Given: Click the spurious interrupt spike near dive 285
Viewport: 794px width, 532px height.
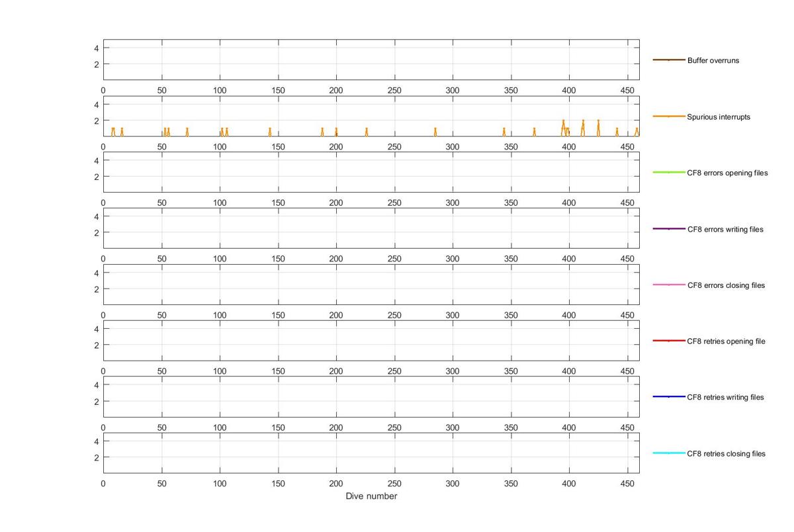Looking at the screenshot, I should click(435, 132).
